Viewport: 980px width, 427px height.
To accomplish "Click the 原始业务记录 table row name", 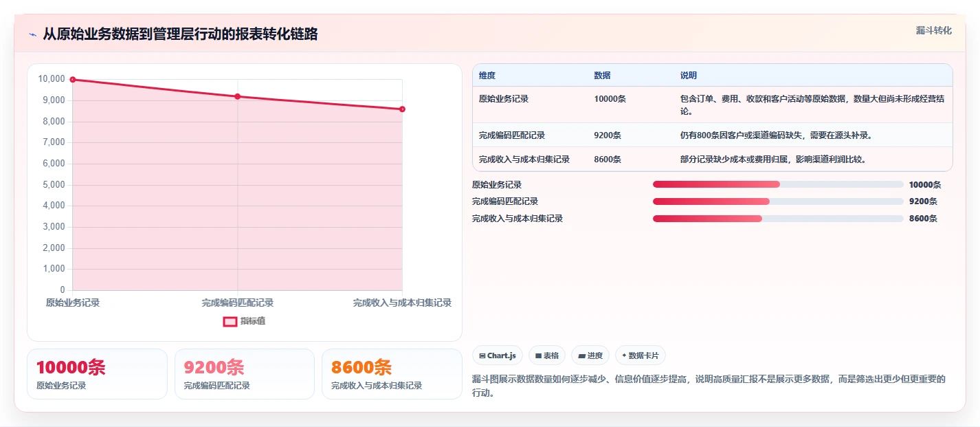I will 504,99.
